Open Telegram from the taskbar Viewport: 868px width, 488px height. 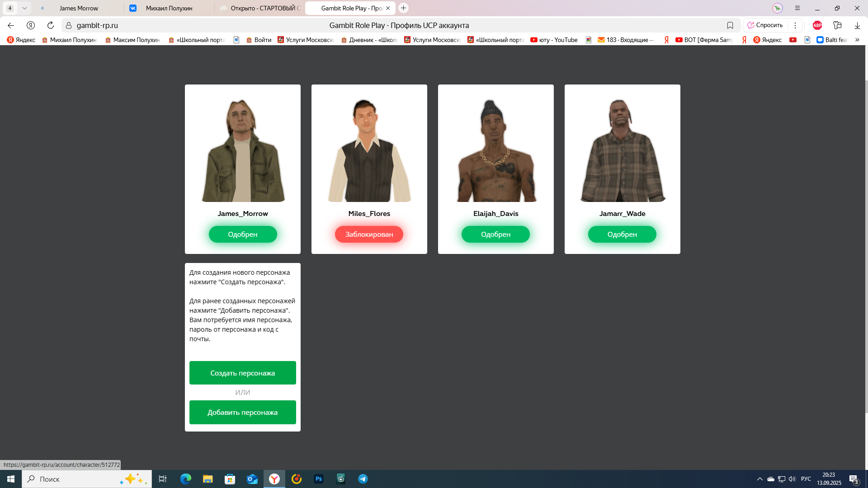coord(363,479)
